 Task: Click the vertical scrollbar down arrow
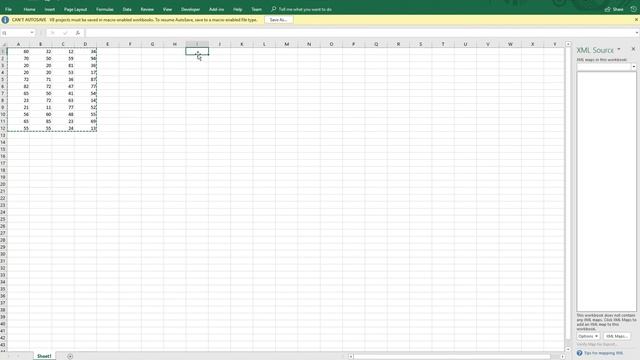point(568,349)
